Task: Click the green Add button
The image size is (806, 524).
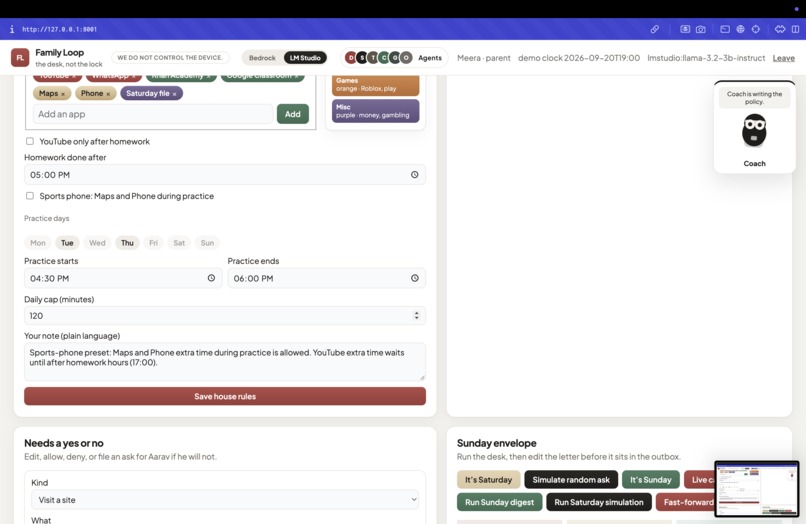Action: click(x=292, y=114)
